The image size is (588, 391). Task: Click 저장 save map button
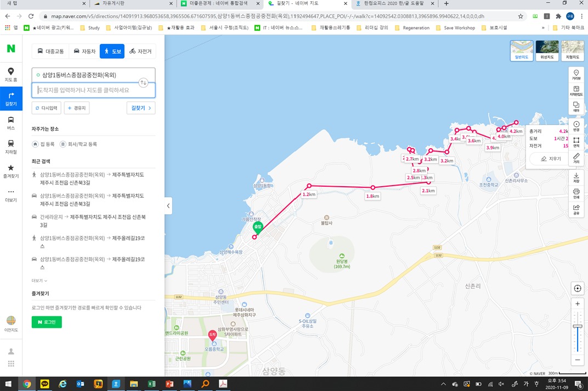coord(576,177)
